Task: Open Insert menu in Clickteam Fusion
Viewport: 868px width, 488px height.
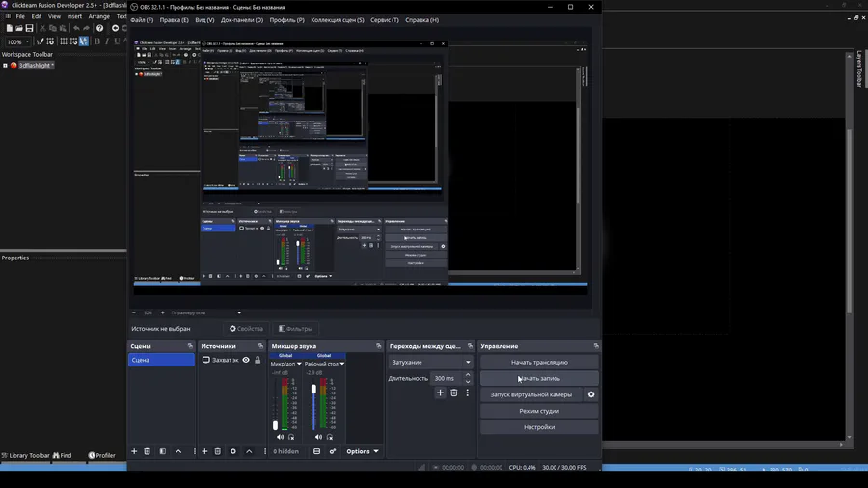Action: coord(74,16)
